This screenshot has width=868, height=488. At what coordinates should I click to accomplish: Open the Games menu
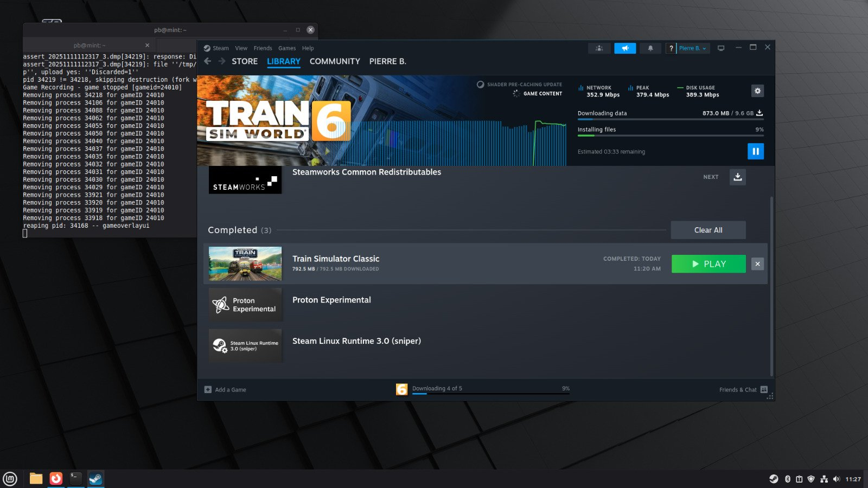coord(287,48)
